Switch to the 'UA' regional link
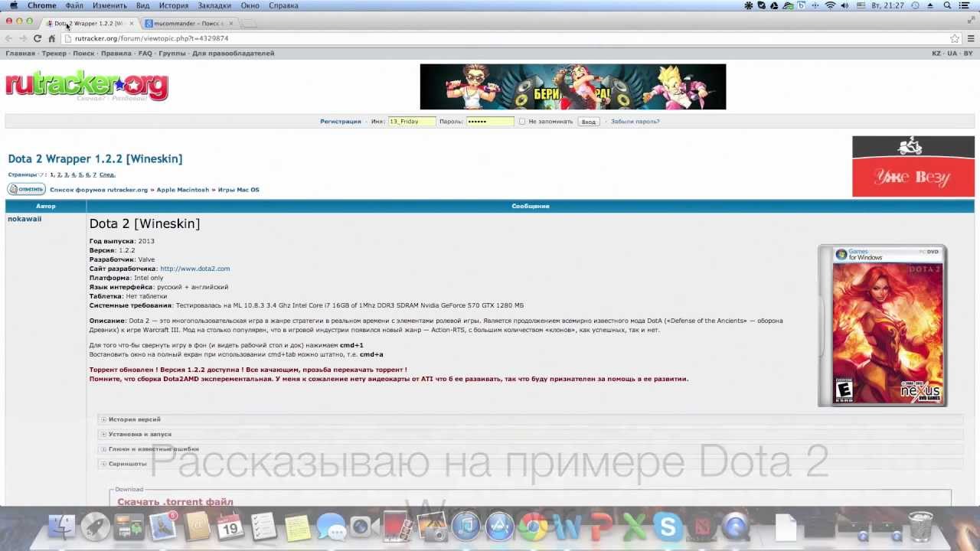The width and height of the screenshot is (980, 551). coord(952,54)
